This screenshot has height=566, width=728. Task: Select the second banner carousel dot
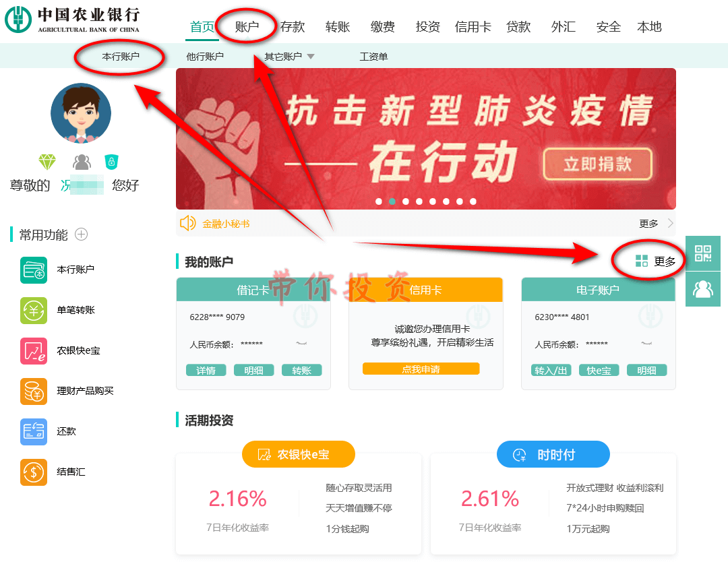point(392,201)
